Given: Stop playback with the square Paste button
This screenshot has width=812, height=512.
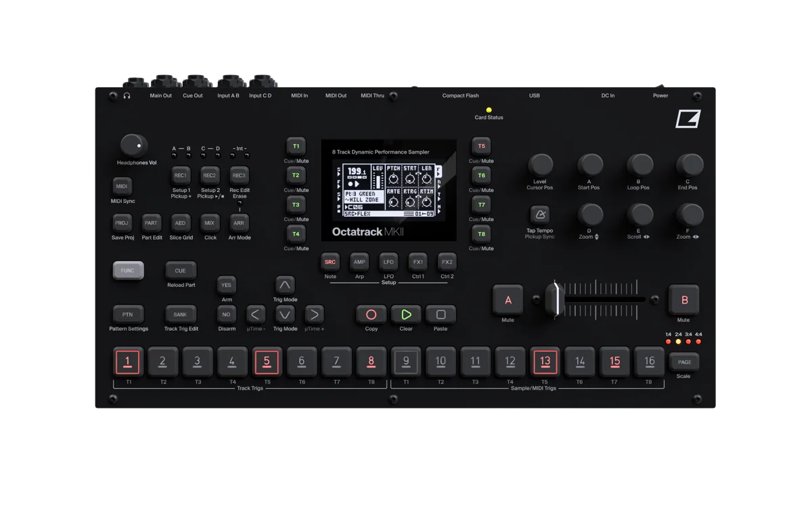Looking at the screenshot, I should pyautogui.click(x=441, y=315).
